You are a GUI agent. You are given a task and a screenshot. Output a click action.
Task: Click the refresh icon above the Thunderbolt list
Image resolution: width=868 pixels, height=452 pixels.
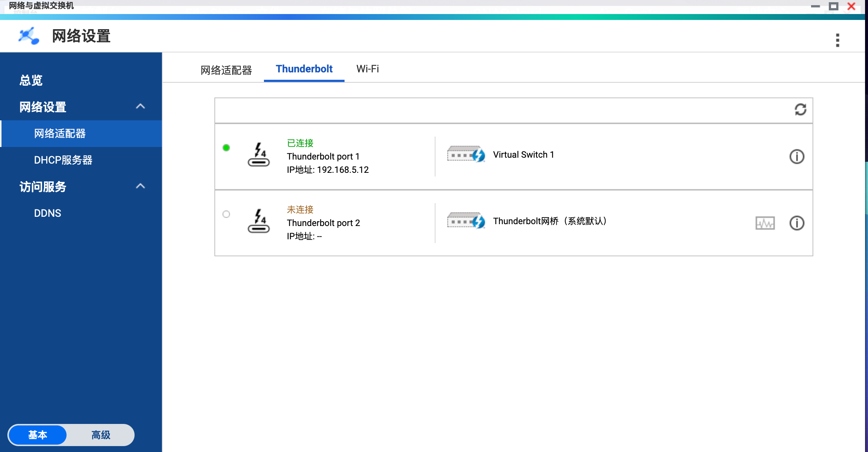800,109
